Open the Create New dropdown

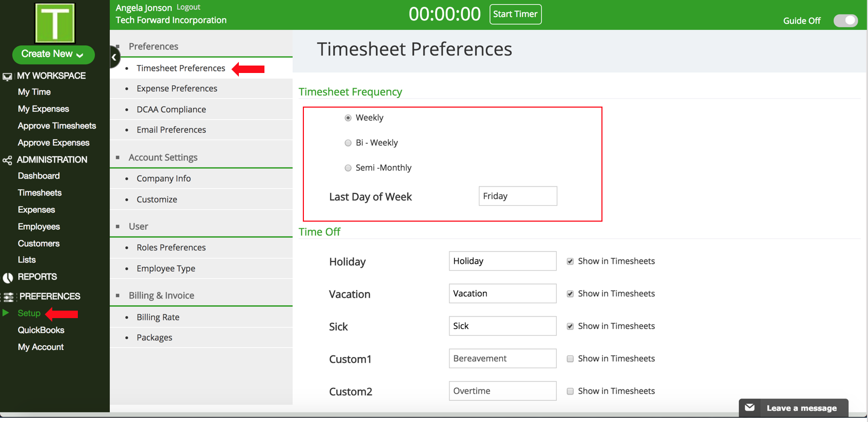(53, 54)
